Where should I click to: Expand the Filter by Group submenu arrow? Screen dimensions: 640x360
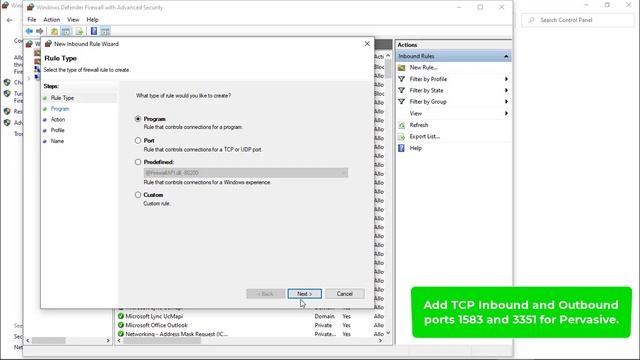pos(506,102)
